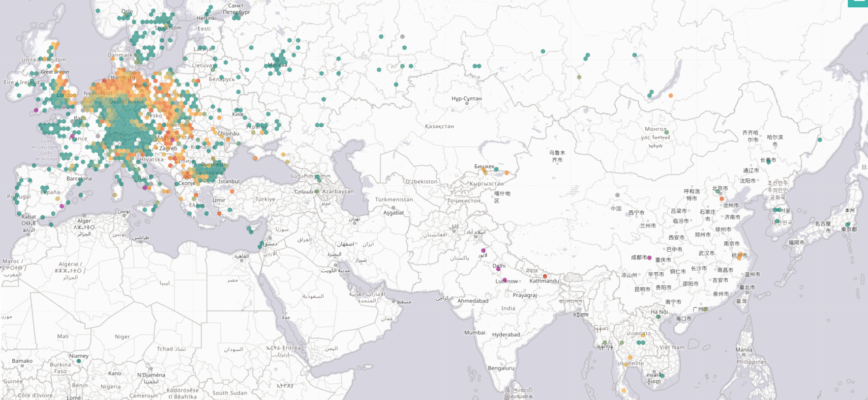The height and width of the screenshot is (400, 868).
Task: Click the Hà Nội city label
Action: point(659,312)
